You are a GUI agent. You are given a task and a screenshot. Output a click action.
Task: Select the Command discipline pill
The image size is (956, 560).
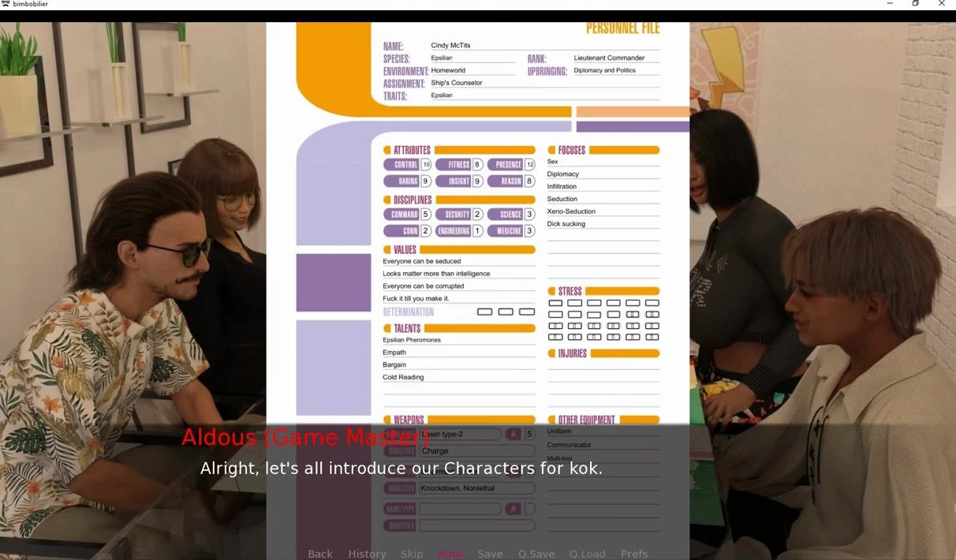[x=401, y=215]
